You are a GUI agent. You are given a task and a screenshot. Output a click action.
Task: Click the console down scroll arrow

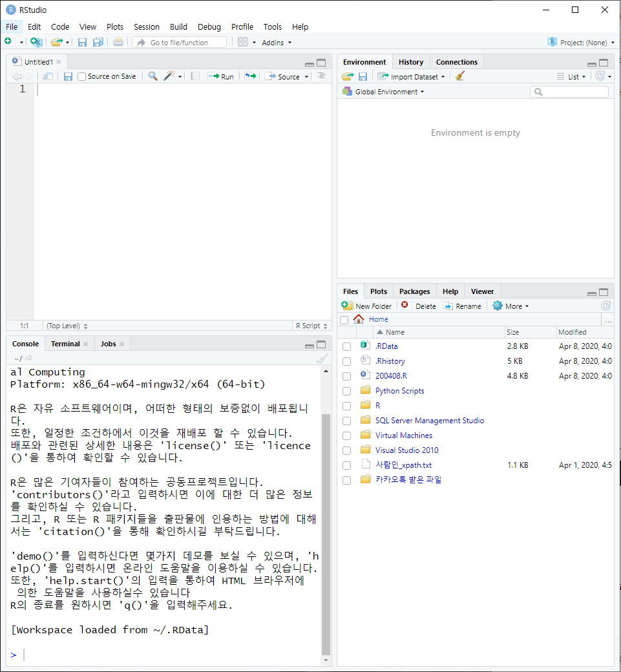326,660
